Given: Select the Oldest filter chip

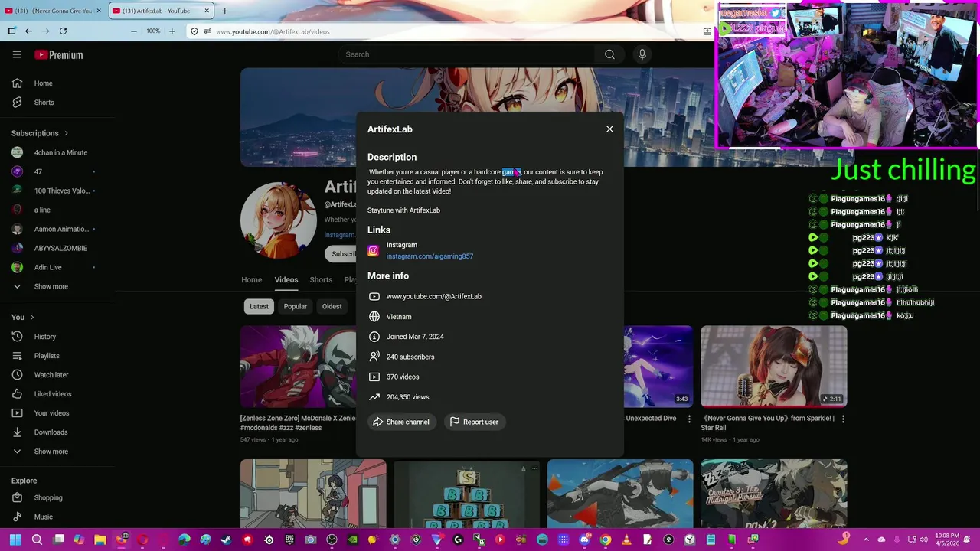Looking at the screenshot, I should pos(332,306).
